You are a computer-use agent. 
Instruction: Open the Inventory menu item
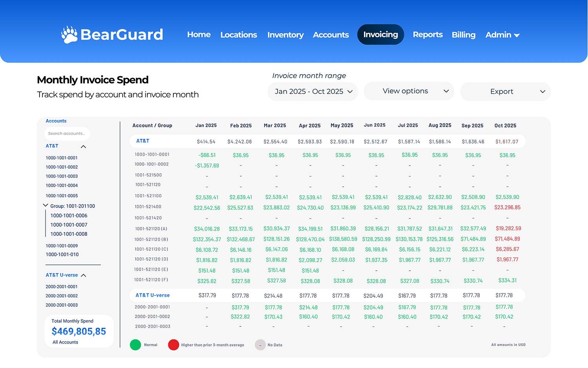point(285,35)
